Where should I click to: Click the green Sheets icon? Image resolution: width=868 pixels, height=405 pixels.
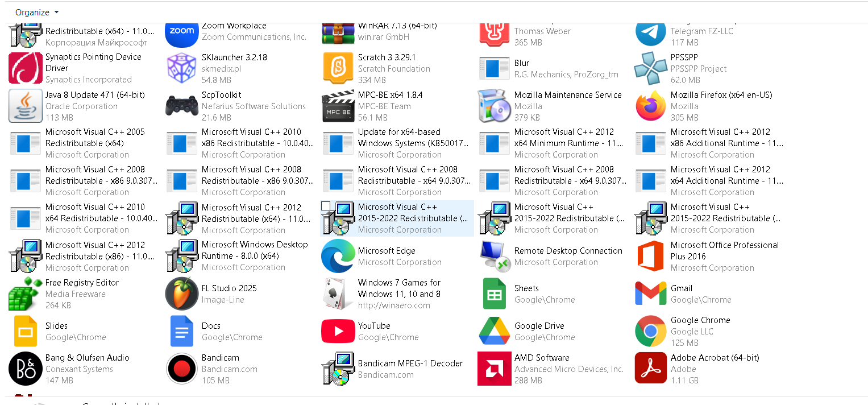click(x=495, y=294)
